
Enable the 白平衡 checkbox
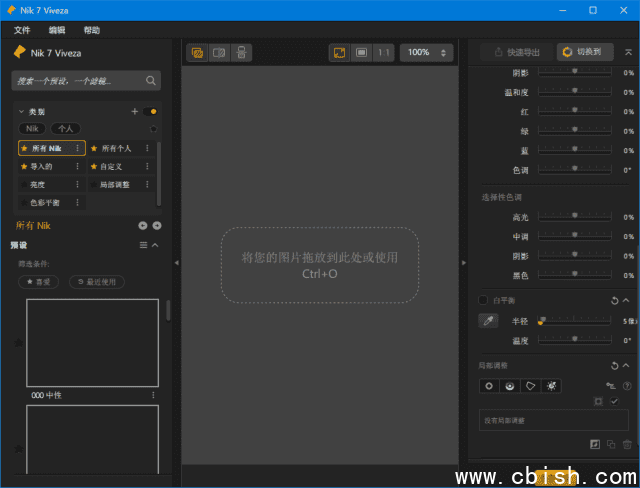click(483, 300)
